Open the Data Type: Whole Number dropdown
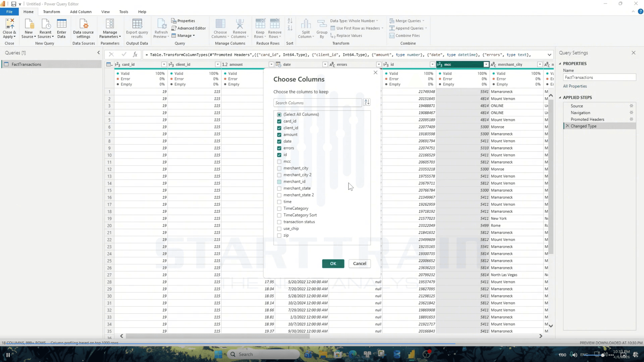Screen dimensions: 644x362 354,21
